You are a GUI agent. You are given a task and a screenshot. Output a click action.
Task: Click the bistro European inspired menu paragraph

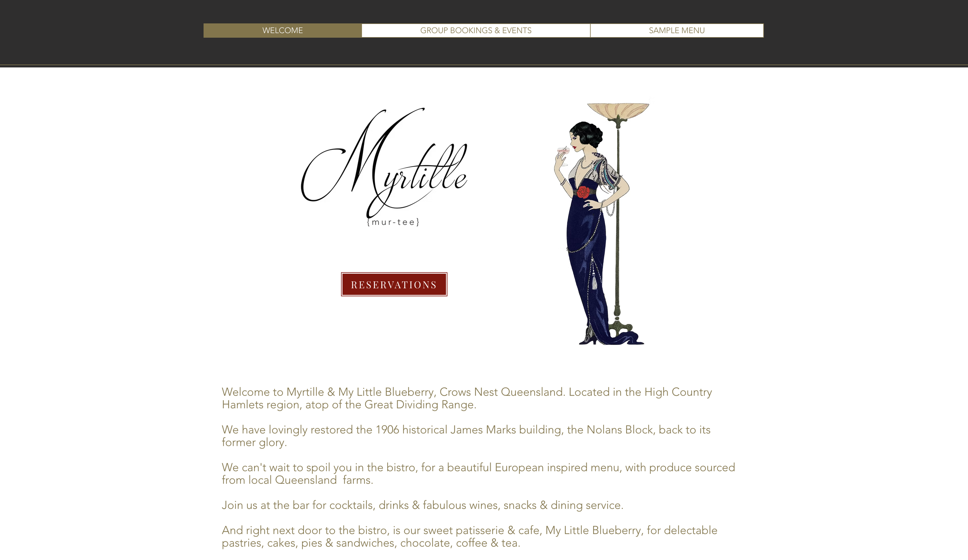478,473
